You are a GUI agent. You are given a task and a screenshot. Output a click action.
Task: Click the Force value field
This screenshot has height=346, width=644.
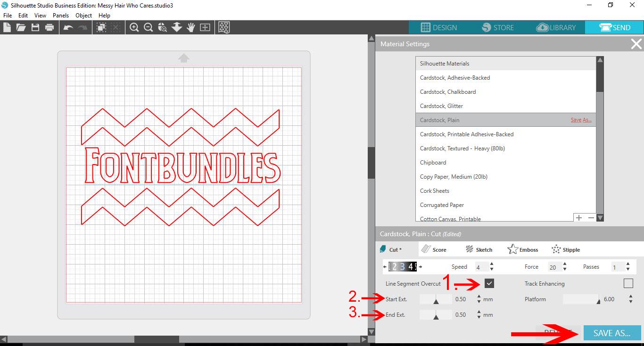[554, 267]
